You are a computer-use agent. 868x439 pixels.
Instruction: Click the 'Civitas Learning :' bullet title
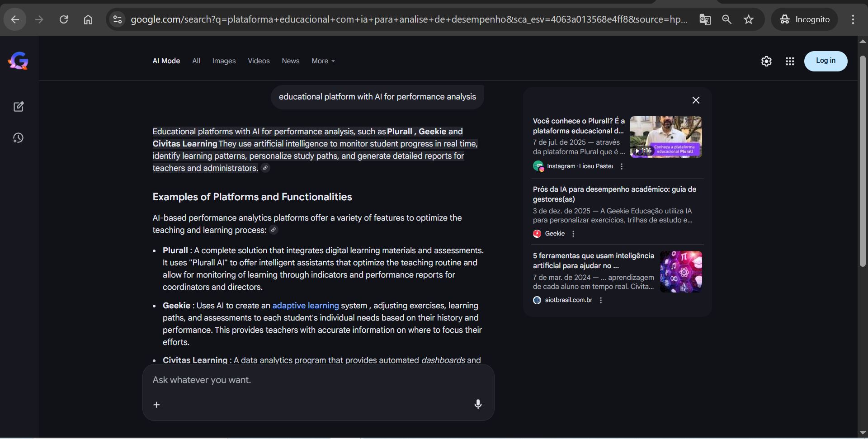(197, 360)
